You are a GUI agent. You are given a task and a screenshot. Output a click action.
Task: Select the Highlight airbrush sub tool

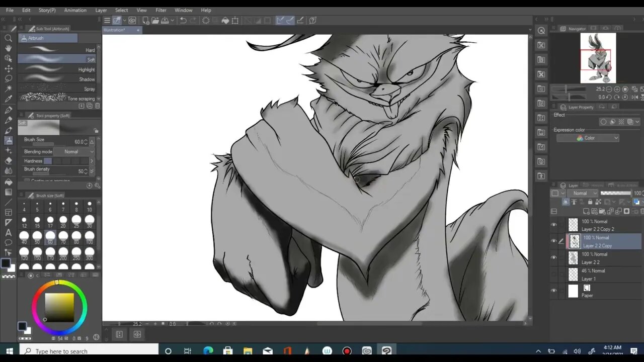[x=57, y=69]
